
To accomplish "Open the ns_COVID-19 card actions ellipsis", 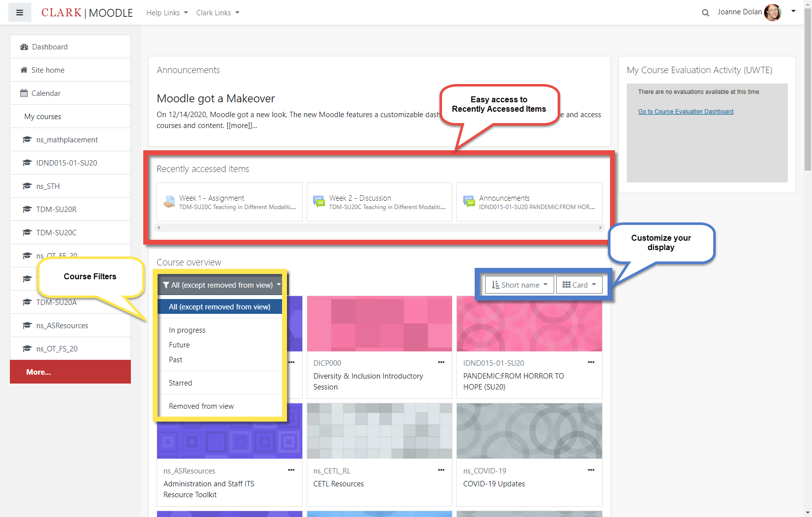I will (591, 470).
